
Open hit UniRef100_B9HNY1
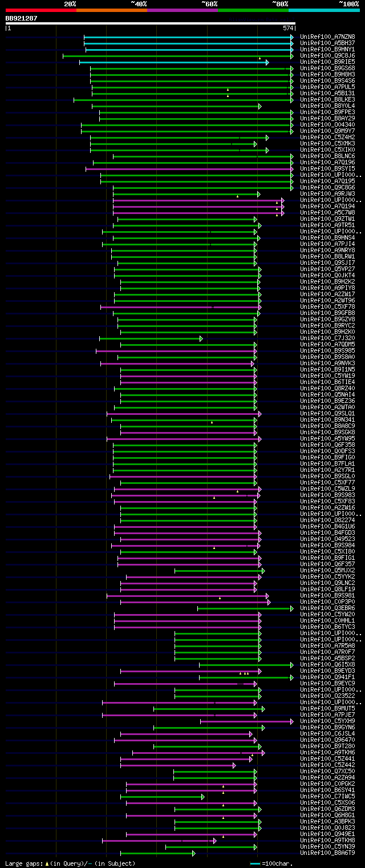[x=327, y=49]
